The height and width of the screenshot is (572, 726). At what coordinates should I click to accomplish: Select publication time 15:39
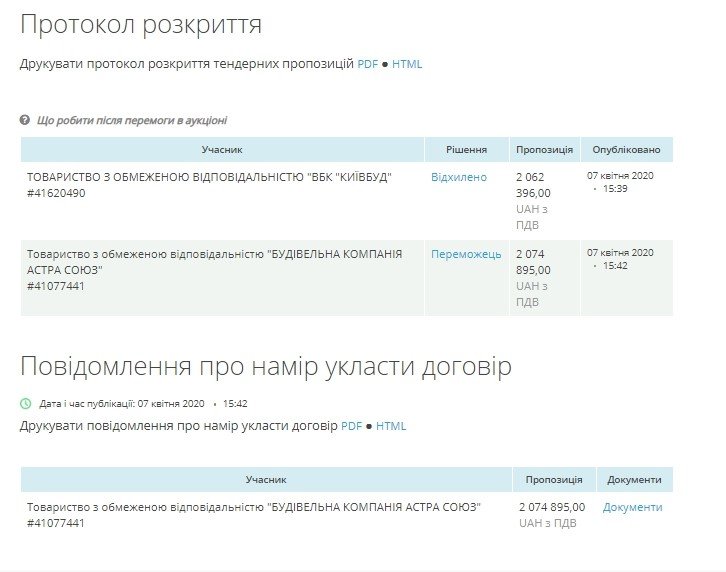(615, 189)
